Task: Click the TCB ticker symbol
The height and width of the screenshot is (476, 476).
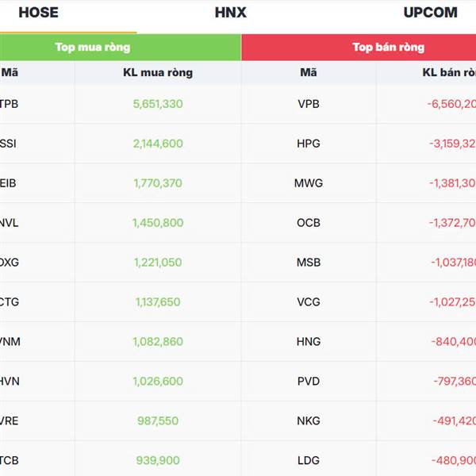Action: point(9,460)
